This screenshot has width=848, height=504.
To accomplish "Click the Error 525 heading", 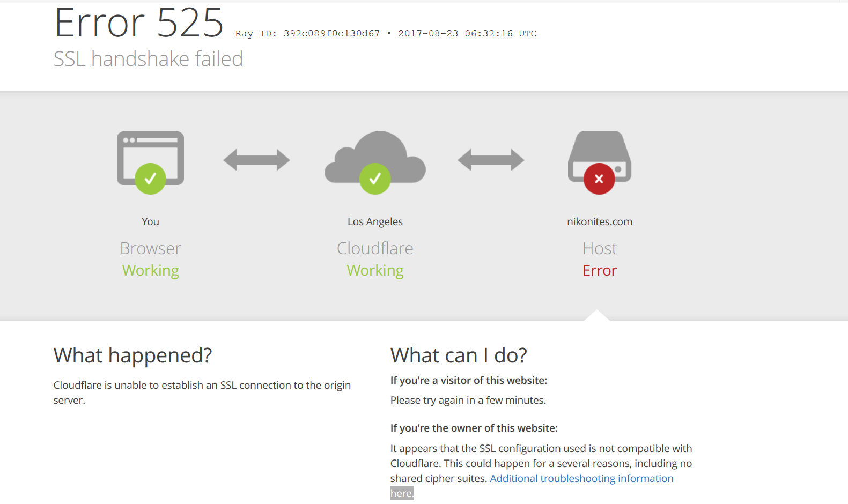I will pos(139,24).
